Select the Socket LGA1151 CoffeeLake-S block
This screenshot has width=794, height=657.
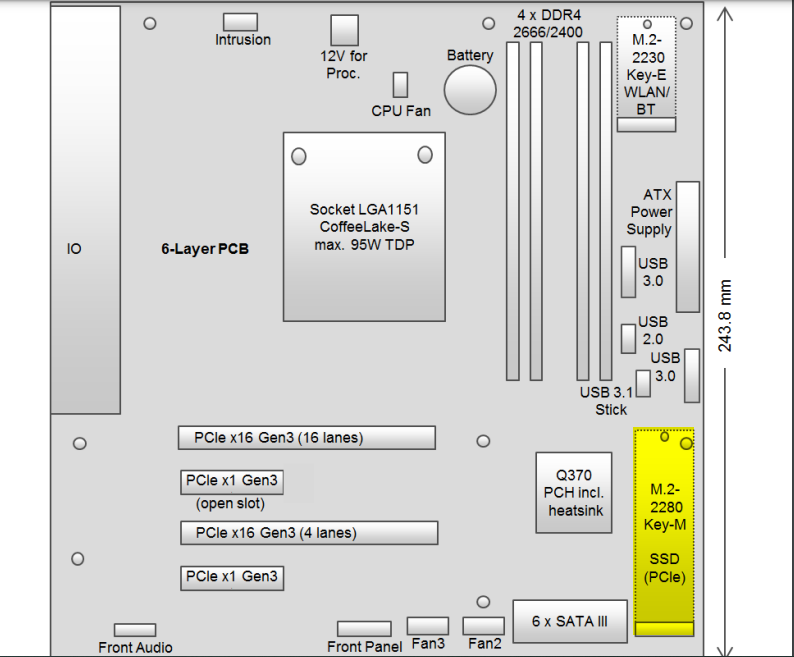364,227
